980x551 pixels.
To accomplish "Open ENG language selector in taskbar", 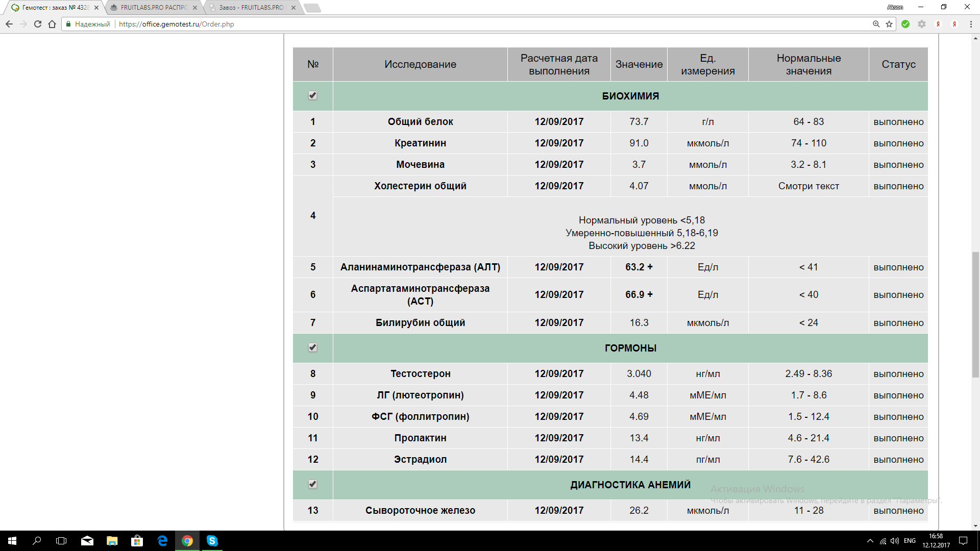I will coord(910,541).
